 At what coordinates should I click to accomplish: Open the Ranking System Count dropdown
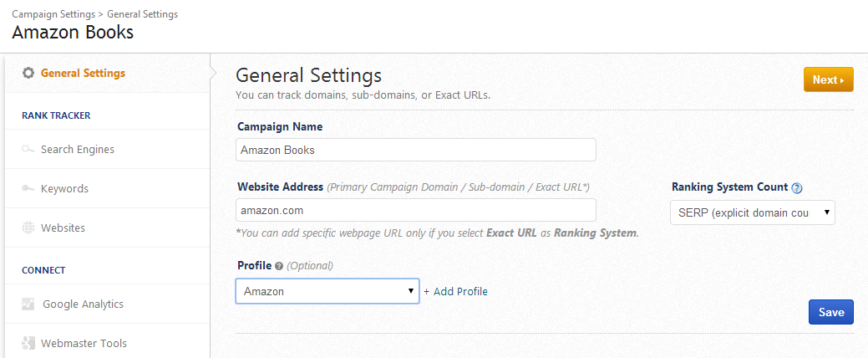(752, 212)
